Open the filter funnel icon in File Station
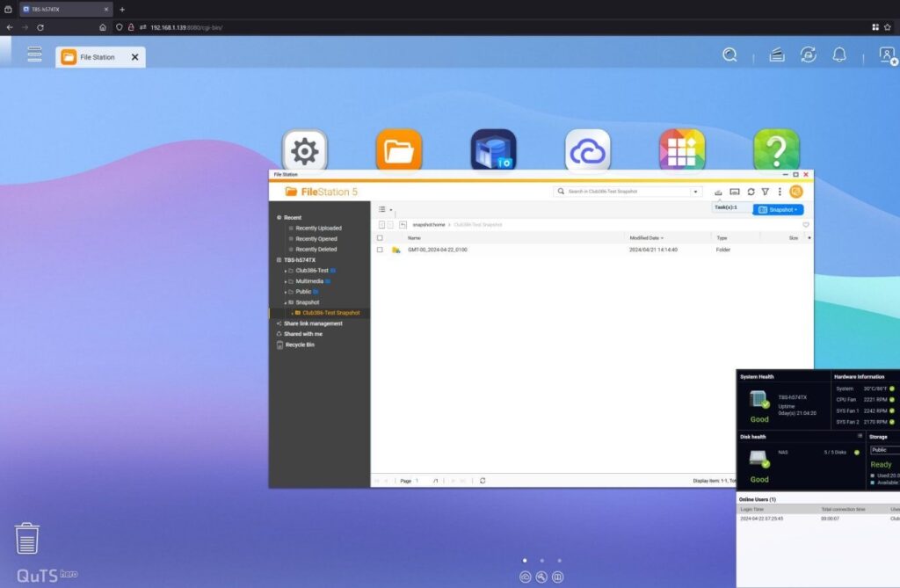Image resolution: width=900 pixels, height=588 pixels. [766, 192]
